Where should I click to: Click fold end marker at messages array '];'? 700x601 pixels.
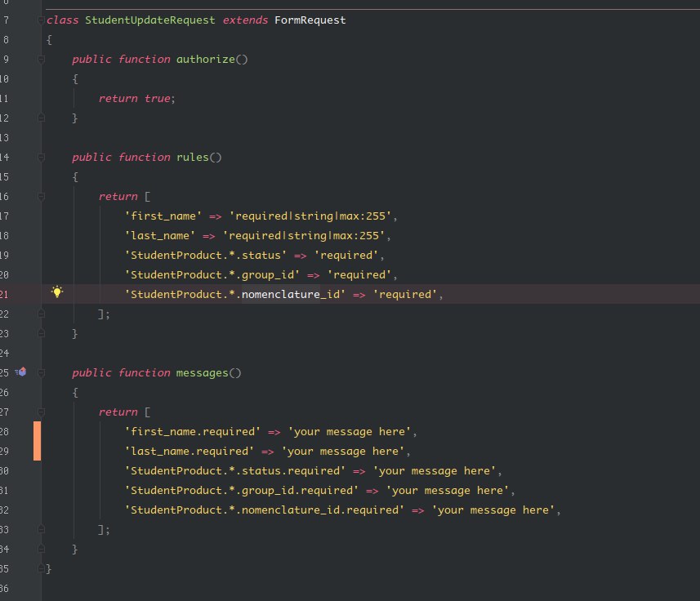pos(41,530)
